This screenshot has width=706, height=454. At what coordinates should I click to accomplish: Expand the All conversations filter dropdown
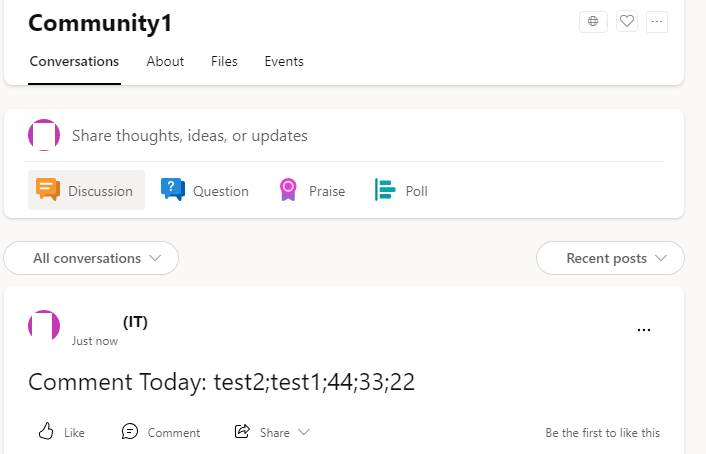click(x=91, y=258)
